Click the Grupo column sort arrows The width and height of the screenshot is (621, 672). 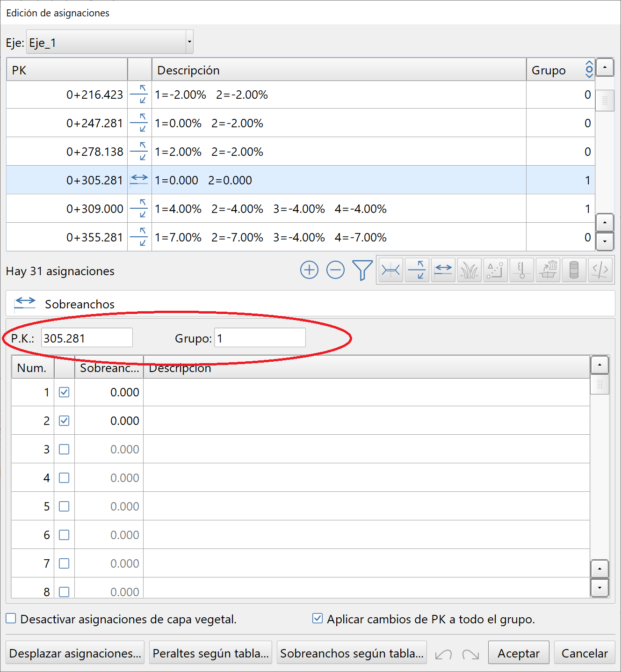tap(589, 70)
